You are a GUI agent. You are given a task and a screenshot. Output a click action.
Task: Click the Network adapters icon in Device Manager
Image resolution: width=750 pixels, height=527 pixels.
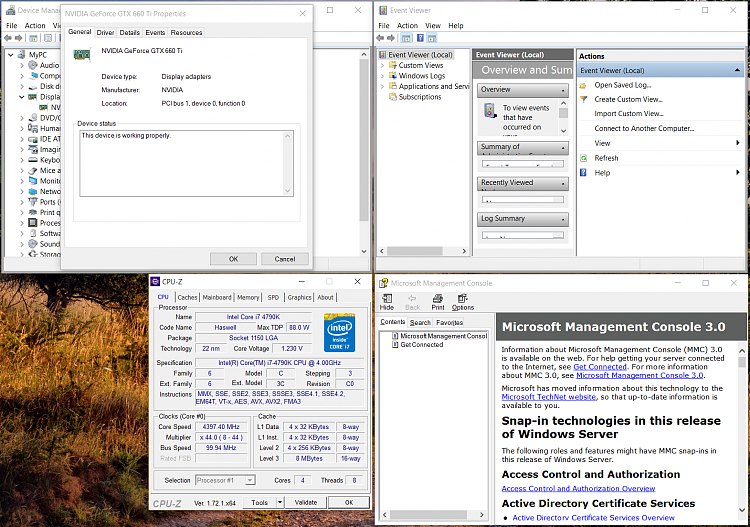[33, 191]
